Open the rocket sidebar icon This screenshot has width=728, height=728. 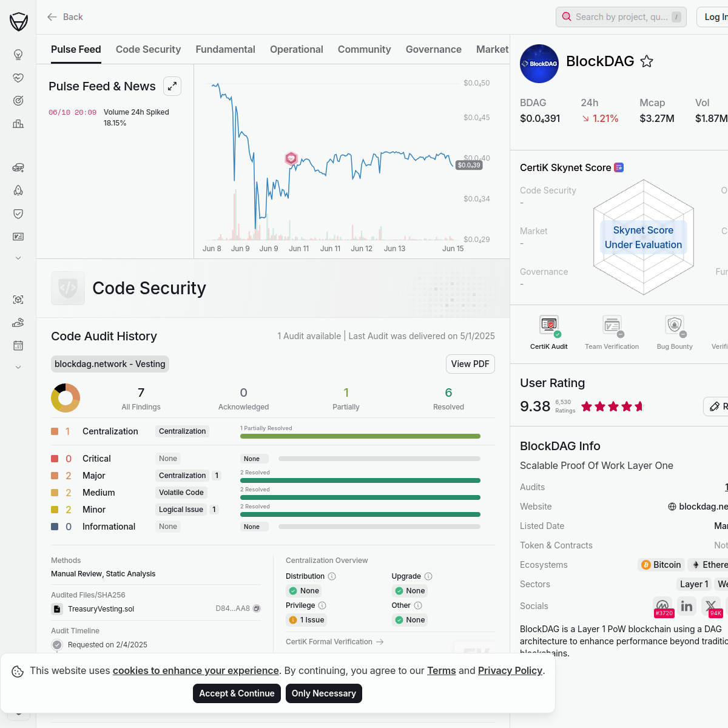(x=18, y=190)
